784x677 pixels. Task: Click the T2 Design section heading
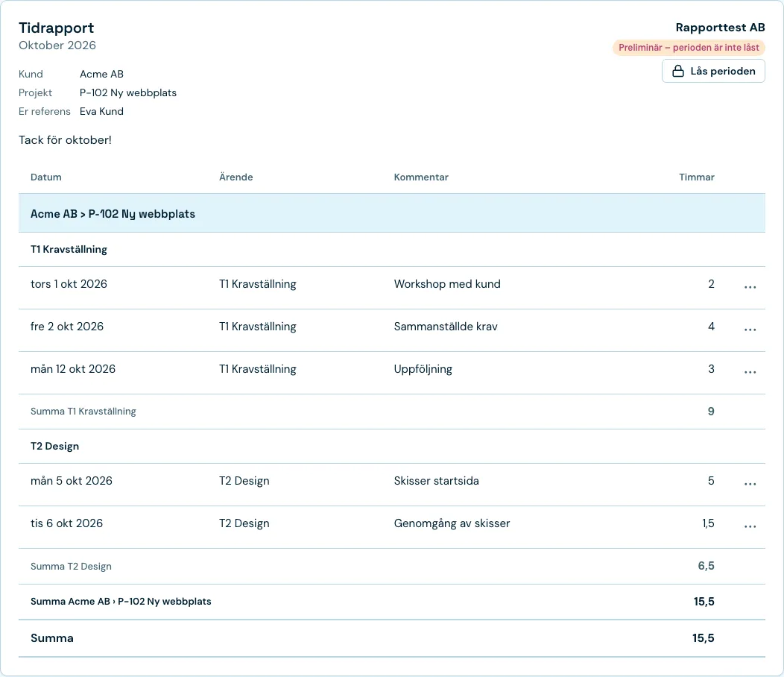click(54, 446)
